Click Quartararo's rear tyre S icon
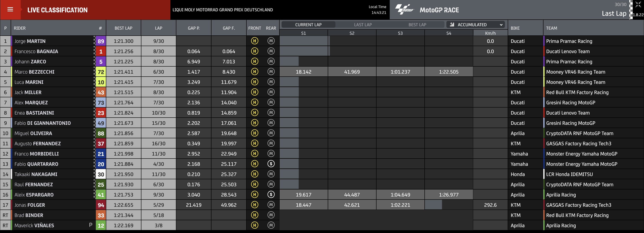Image resolution: width=644 pixels, height=233 pixels. coord(271,164)
